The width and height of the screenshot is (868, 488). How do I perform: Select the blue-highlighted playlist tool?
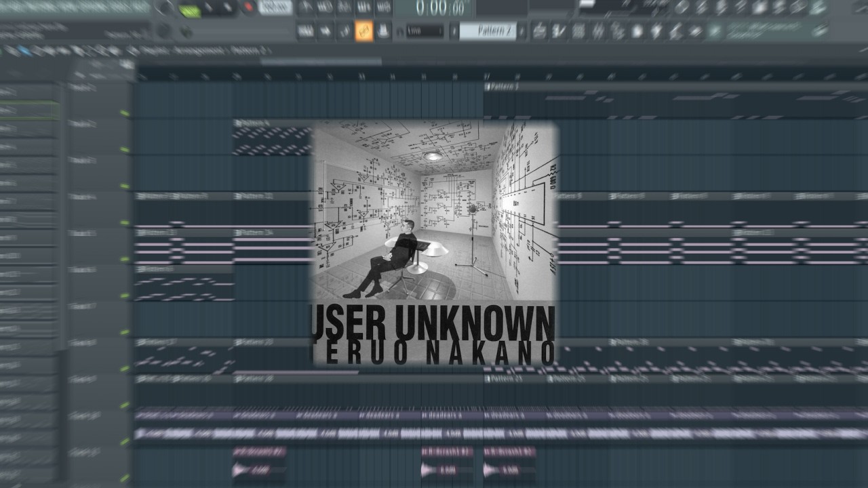click(25, 51)
